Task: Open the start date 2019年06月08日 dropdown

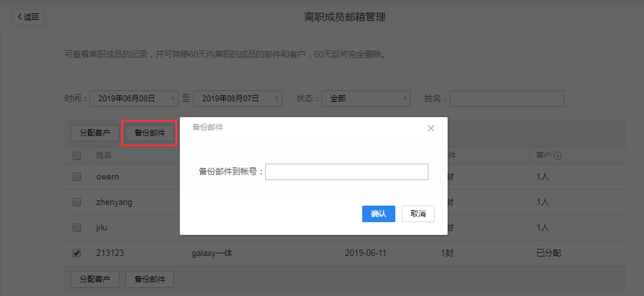Action: tap(133, 99)
